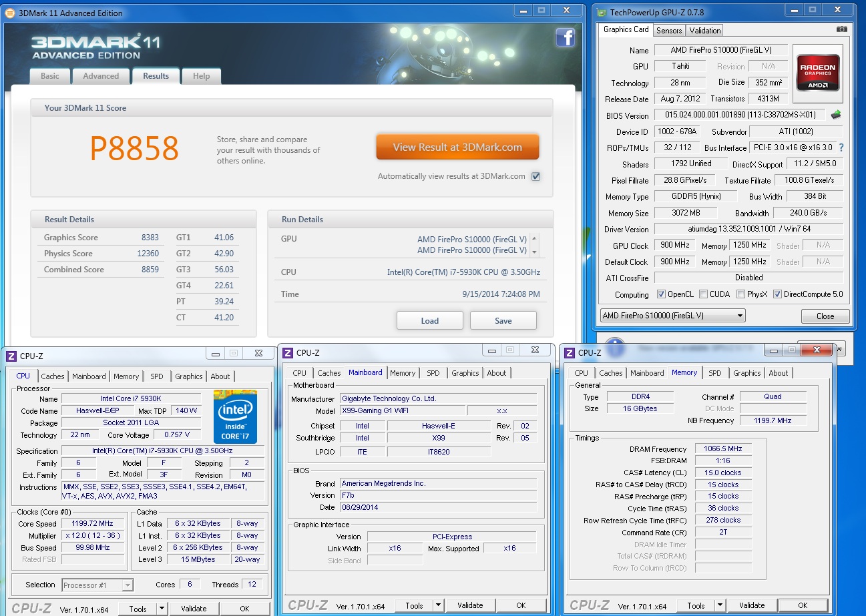
Task: Open Tools dropdown arrow in Mainboard window
Action: pyautogui.click(x=438, y=605)
